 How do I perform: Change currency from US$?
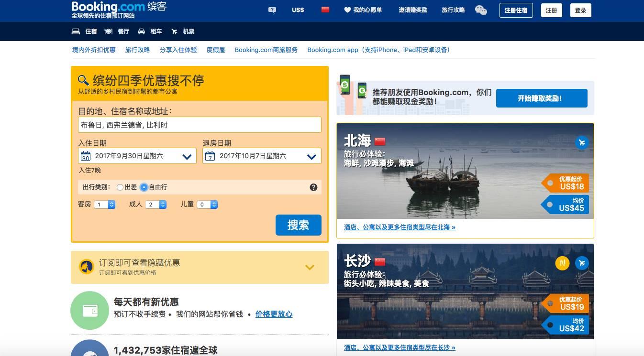point(298,10)
